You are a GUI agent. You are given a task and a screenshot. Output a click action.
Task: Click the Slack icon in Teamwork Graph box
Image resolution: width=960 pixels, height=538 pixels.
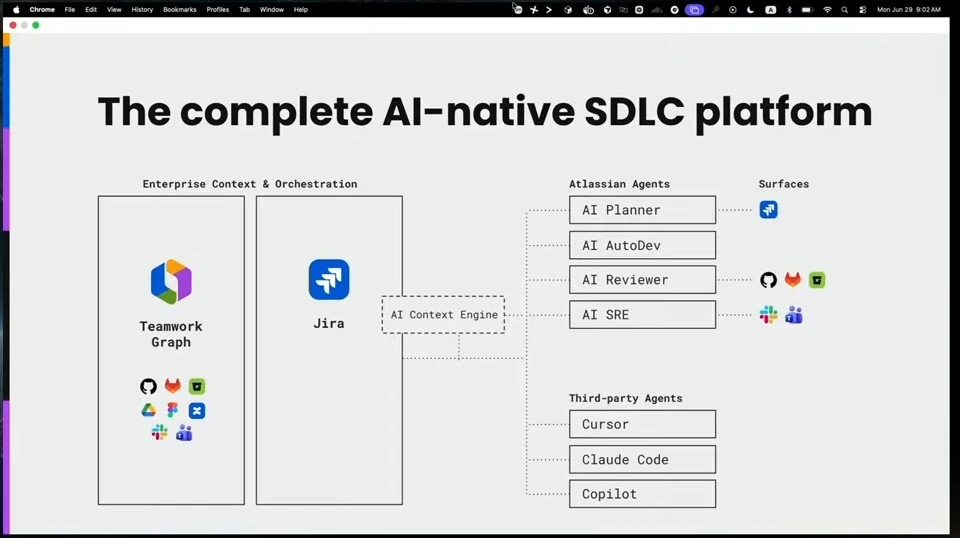tap(159, 433)
